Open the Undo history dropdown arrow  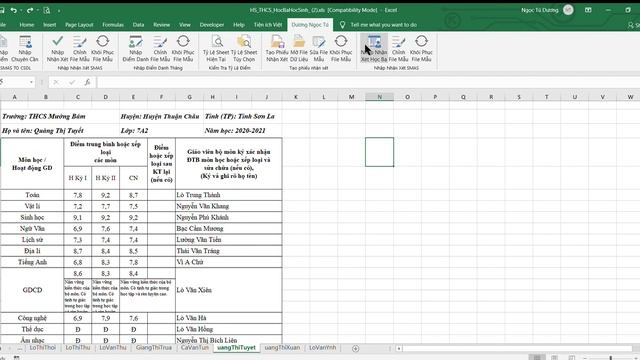[21, 10]
